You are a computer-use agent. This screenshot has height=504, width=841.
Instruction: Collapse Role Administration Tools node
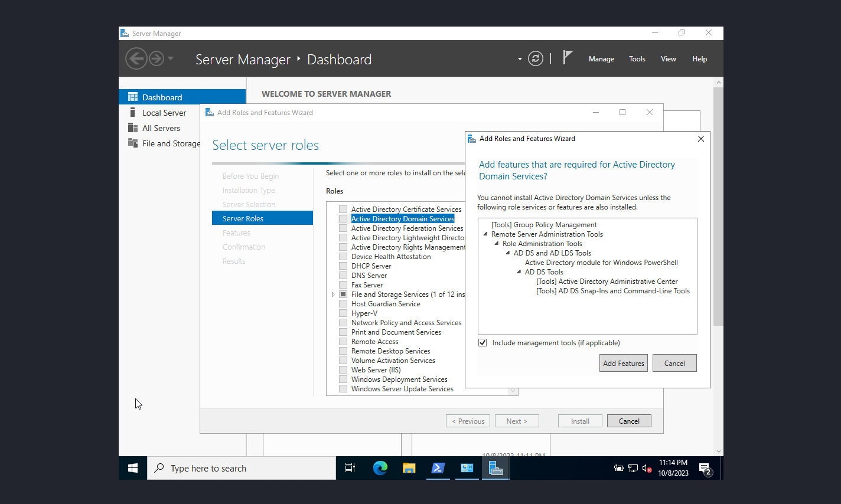click(497, 244)
